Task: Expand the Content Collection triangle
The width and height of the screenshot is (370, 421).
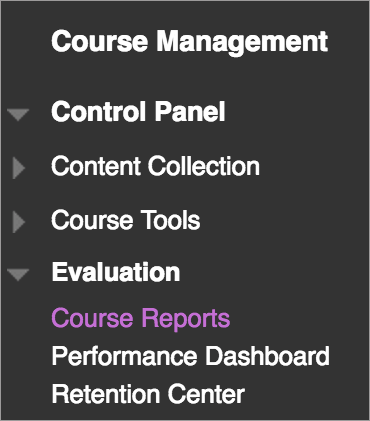Action: pyautogui.click(x=19, y=168)
